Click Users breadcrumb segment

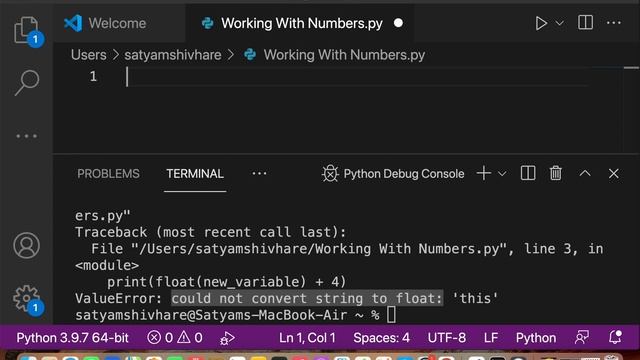[89, 55]
